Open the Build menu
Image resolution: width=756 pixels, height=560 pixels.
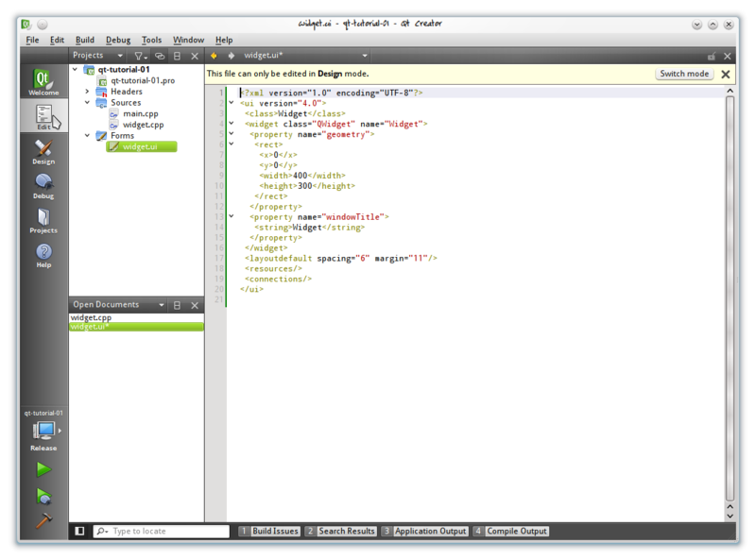click(x=85, y=40)
